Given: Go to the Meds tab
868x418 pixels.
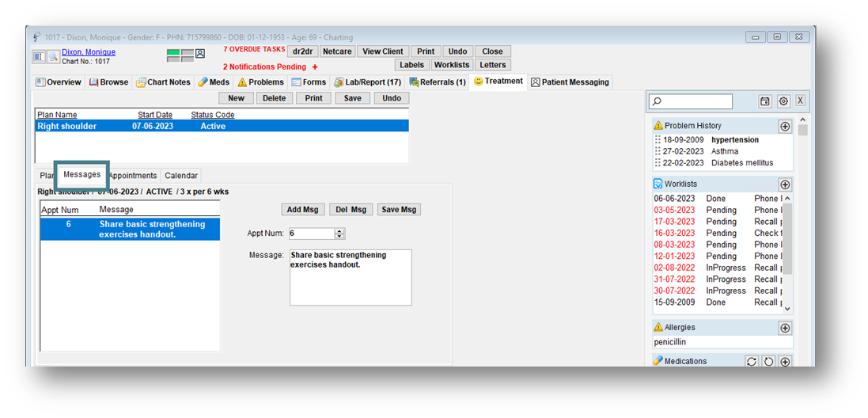Looking at the screenshot, I should tap(213, 82).
